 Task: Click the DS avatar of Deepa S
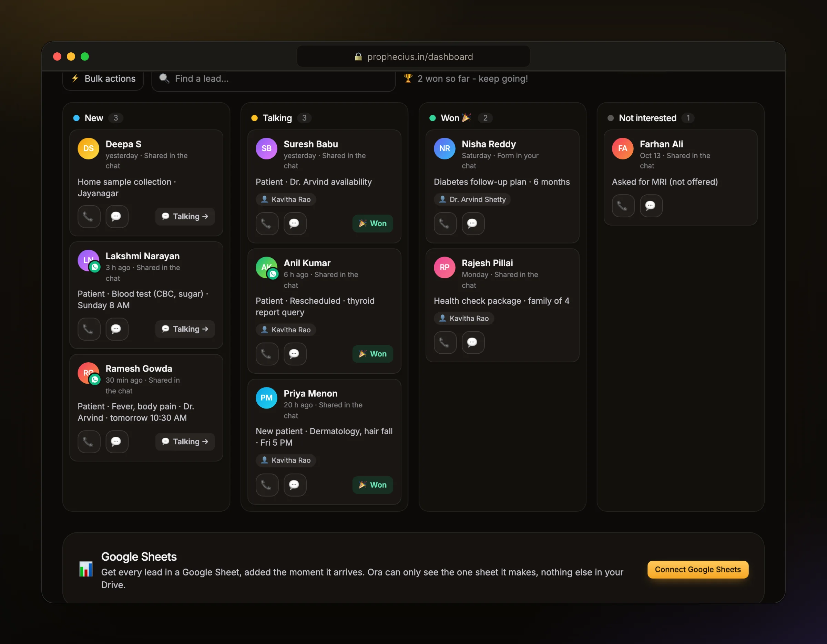(x=88, y=149)
